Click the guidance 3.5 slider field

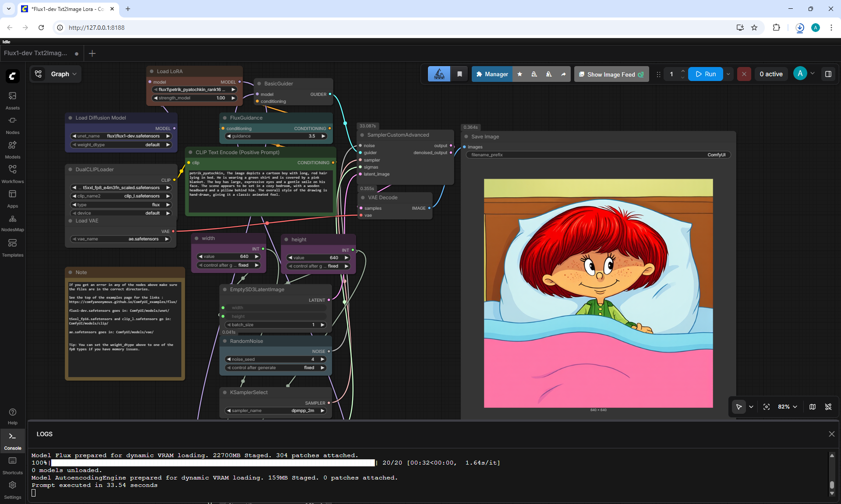pos(276,136)
